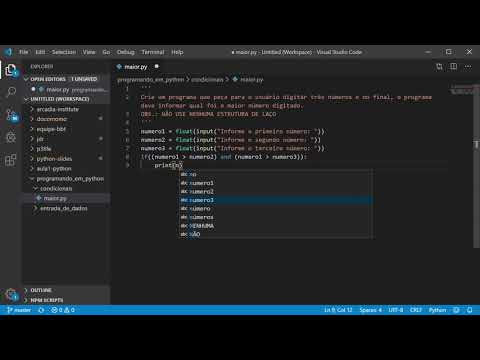Viewport: 480px width, 360px height.
Task: Open the View menu
Action: [x=89, y=52]
